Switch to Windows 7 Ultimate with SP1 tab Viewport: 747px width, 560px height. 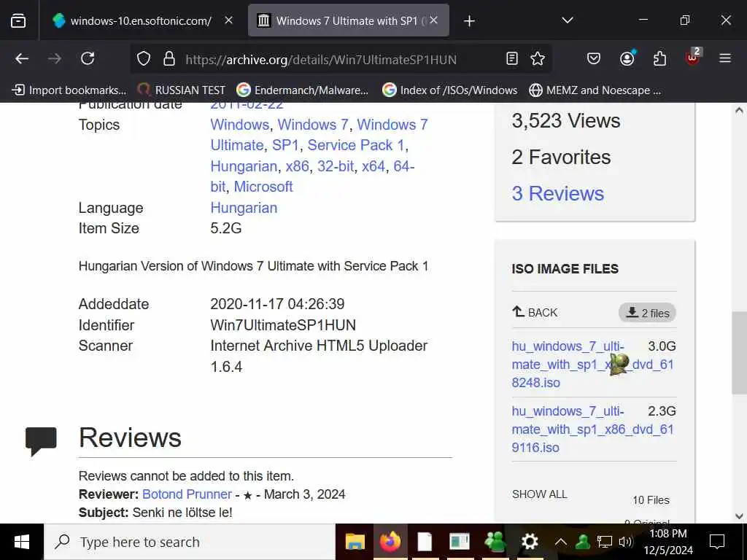348,20
